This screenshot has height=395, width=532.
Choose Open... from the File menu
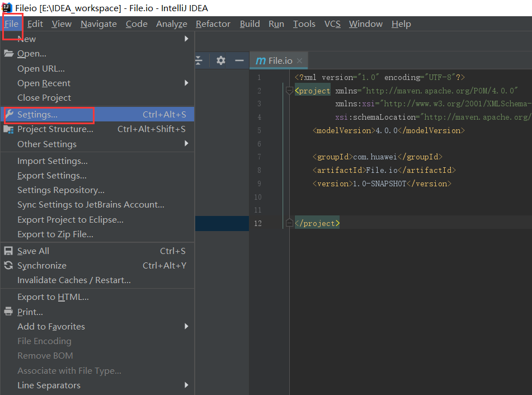[97, 54]
